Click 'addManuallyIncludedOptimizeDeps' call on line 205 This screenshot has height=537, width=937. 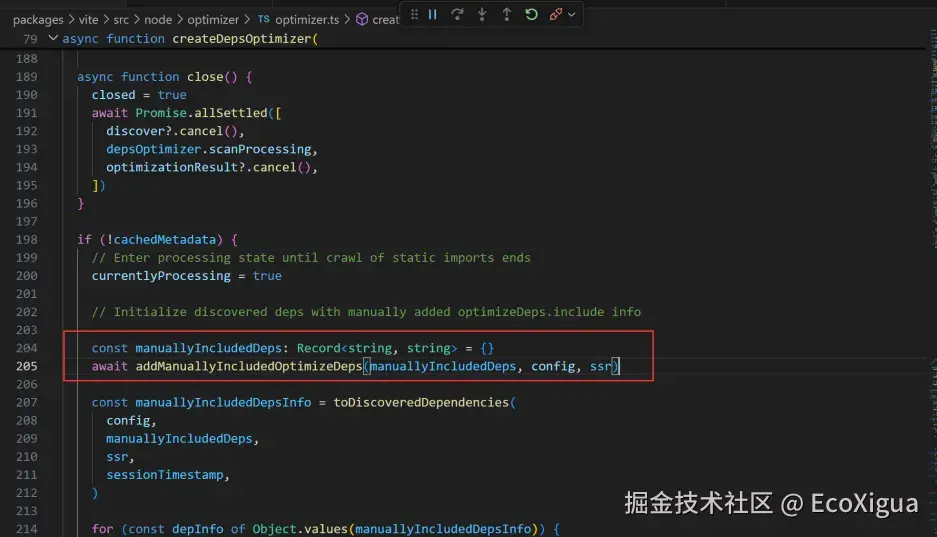click(x=249, y=366)
